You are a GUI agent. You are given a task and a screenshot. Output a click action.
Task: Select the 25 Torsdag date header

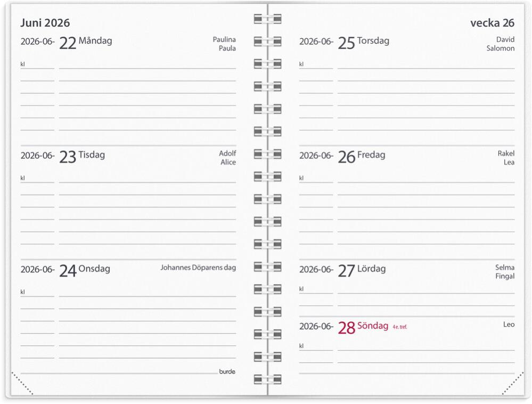tap(363, 42)
